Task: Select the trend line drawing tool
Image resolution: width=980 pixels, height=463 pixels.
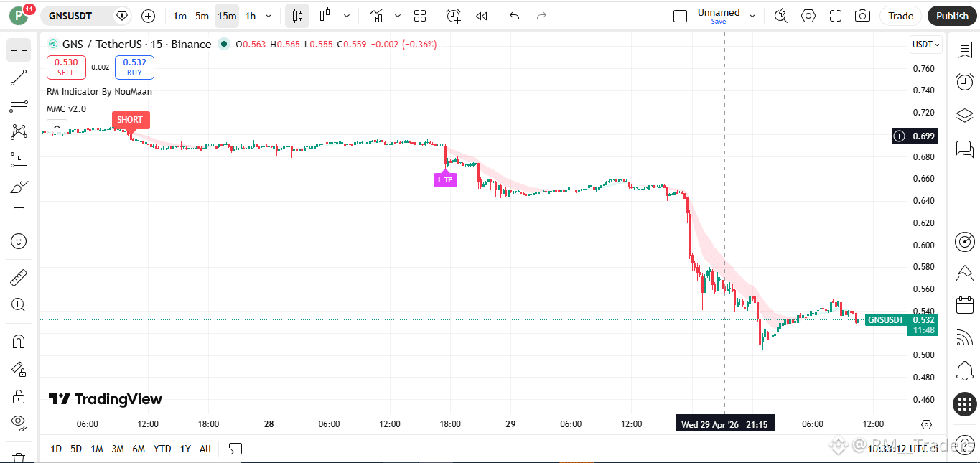Action: click(19, 78)
